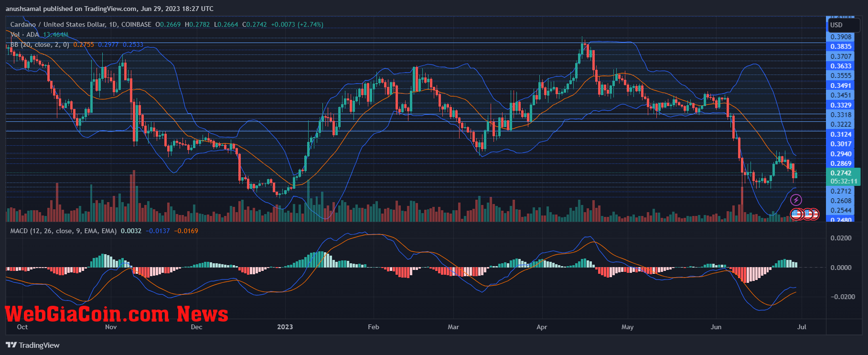Click the Dec label on time axis
This screenshot has height=355, width=868.
tap(196, 327)
